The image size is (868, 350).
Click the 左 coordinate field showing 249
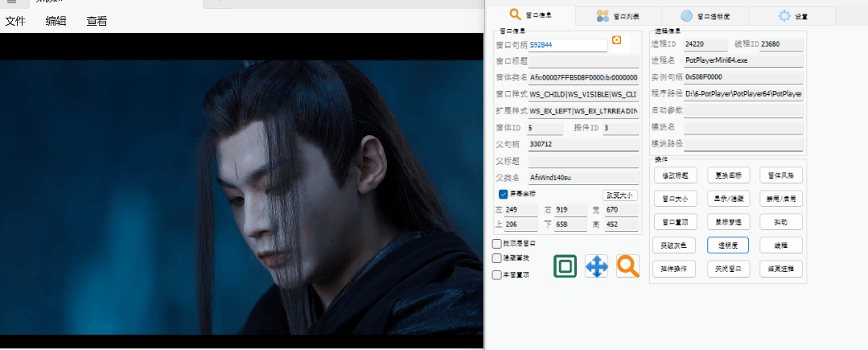(x=521, y=210)
